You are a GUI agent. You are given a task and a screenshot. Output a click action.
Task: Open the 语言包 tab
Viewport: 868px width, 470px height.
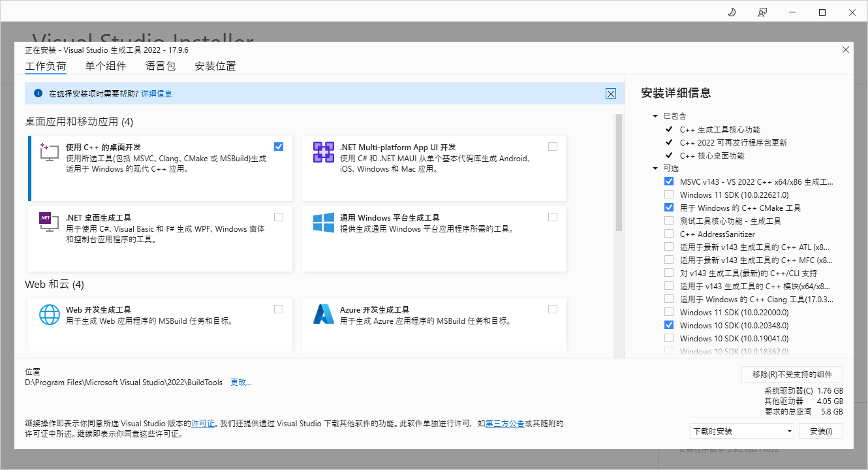tap(161, 65)
